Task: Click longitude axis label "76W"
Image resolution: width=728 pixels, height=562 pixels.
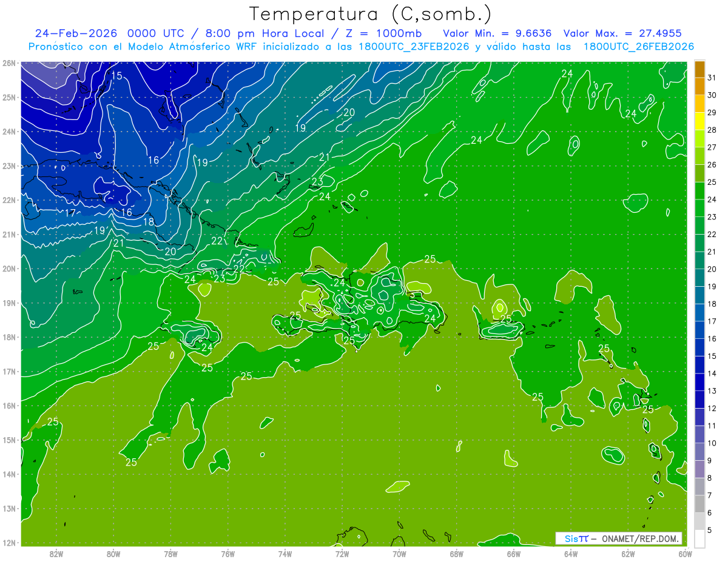Action: click(x=227, y=554)
